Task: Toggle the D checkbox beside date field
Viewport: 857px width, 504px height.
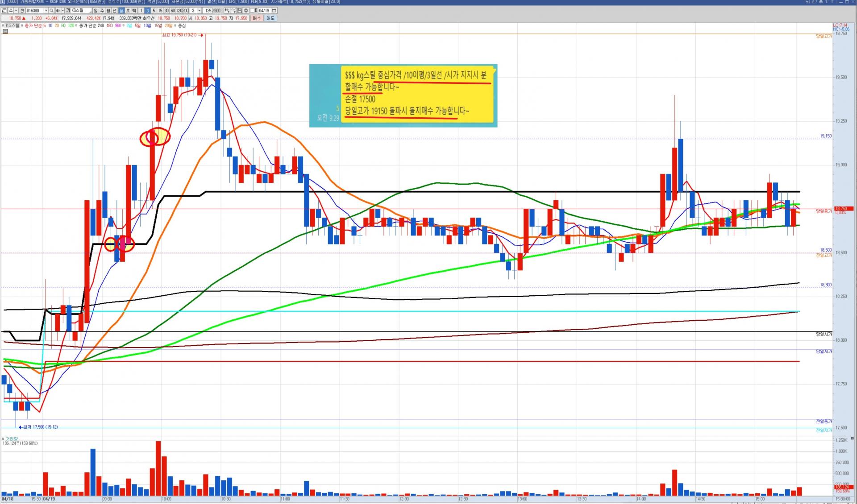Action: [x=252, y=11]
